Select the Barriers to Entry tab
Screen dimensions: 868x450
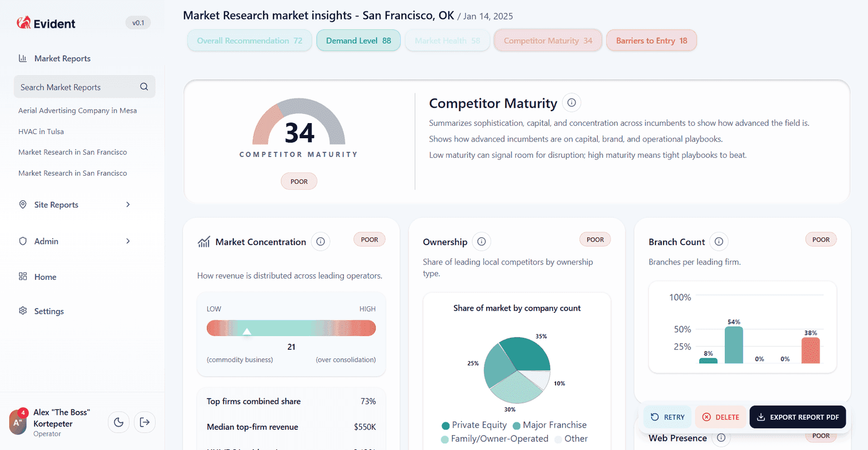pyautogui.click(x=651, y=41)
